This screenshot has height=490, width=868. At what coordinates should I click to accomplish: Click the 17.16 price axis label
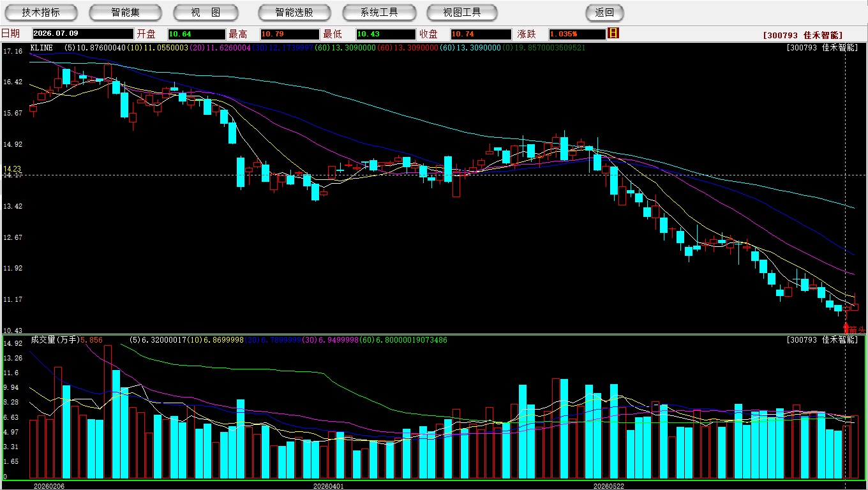(x=13, y=51)
